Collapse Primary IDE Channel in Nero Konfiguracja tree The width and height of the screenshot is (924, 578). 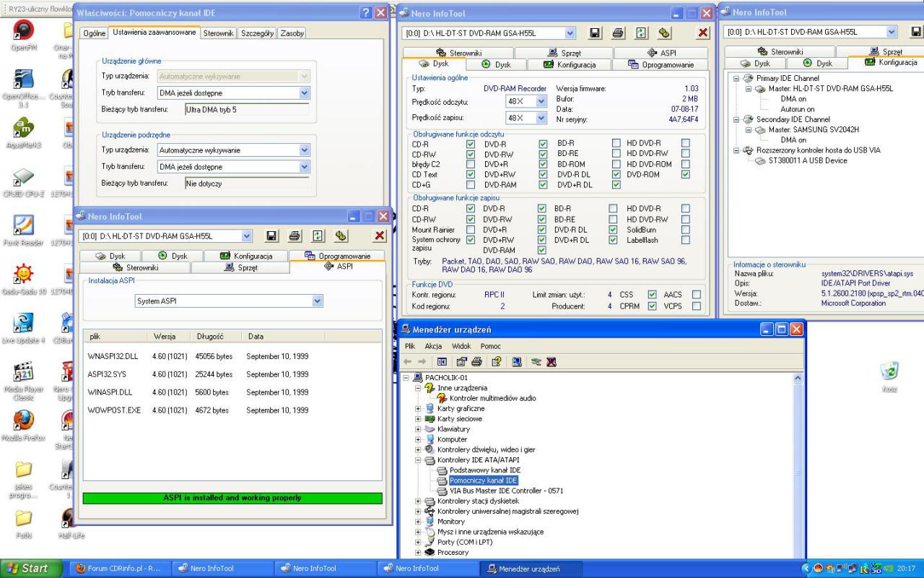point(736,79)
